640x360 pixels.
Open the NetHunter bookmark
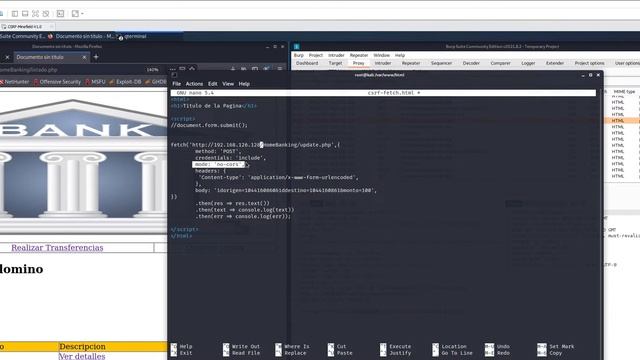pos(14,82)
